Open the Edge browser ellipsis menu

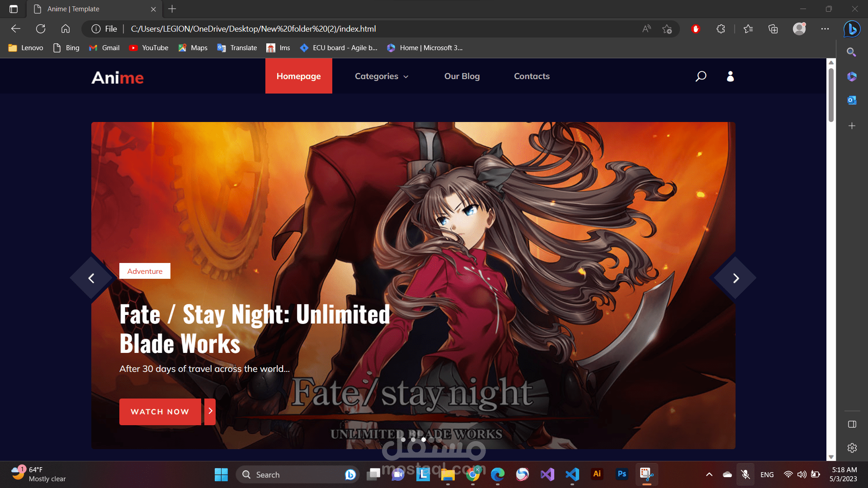point(825,28)
